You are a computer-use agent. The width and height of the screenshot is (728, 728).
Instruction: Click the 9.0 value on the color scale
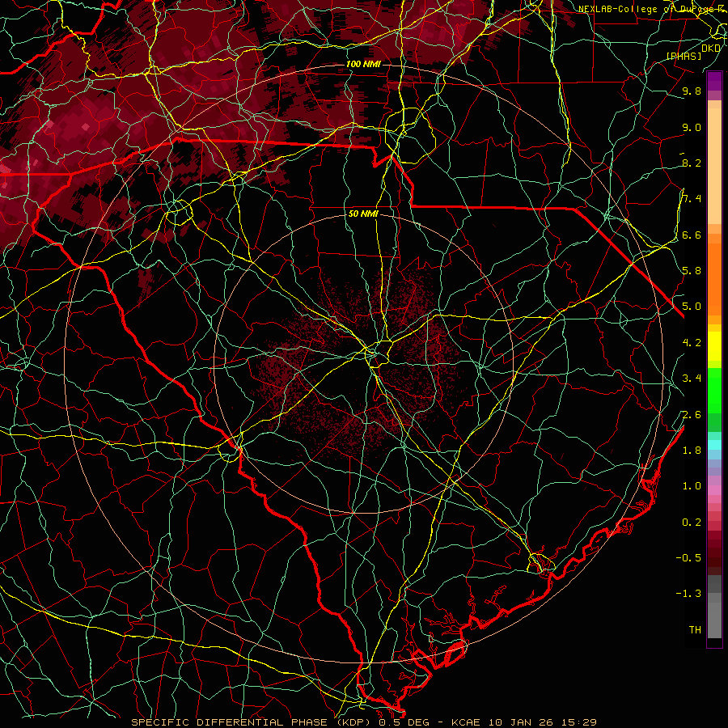pos(692,128)
